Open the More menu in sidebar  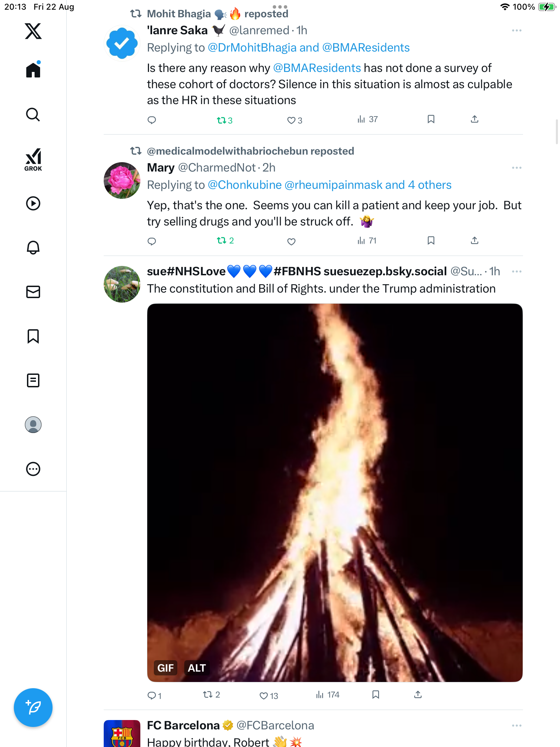pyautogui.click(x=33, y=469)
